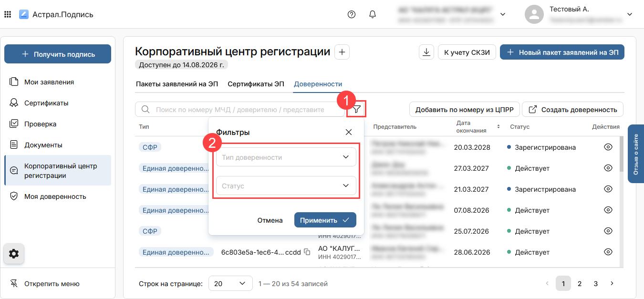
Task: Copy the 6c803e5a power of attorney number
Action: (x=307, y=252)
